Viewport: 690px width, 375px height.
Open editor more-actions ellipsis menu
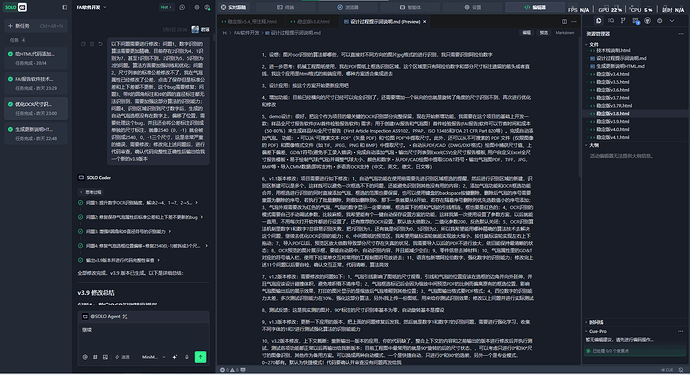coord(574,22)
